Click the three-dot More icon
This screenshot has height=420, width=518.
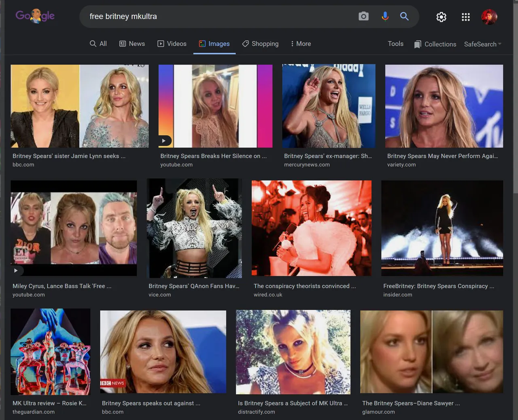292,44
